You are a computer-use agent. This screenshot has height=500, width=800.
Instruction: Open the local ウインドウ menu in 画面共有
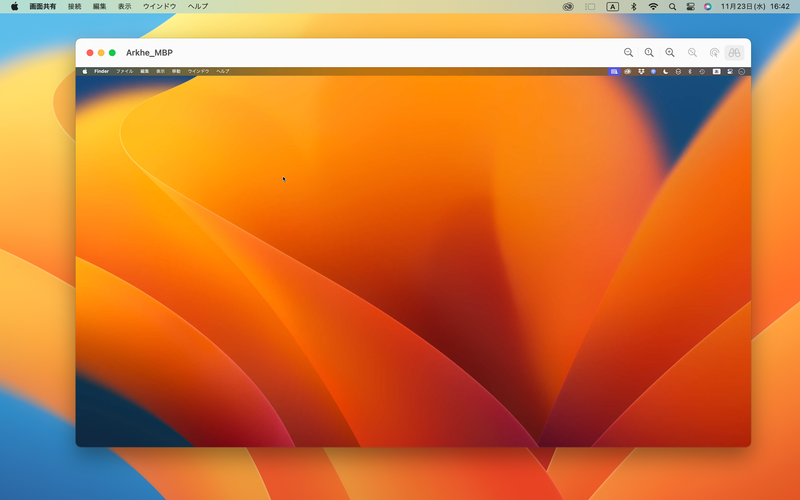(159, 7)
